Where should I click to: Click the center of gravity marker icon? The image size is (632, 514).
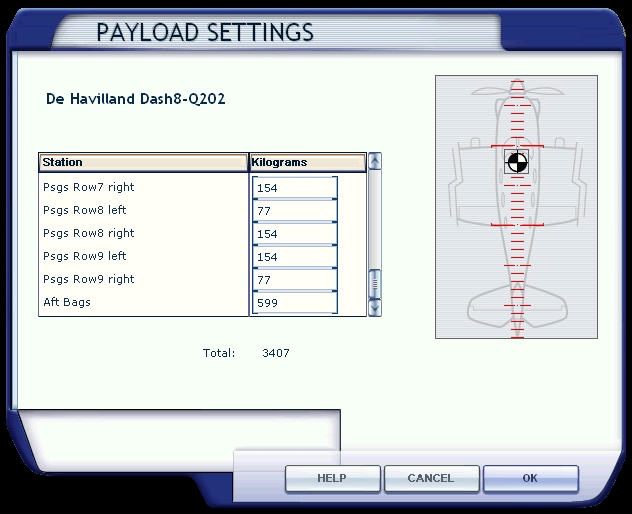click(516, 162)
